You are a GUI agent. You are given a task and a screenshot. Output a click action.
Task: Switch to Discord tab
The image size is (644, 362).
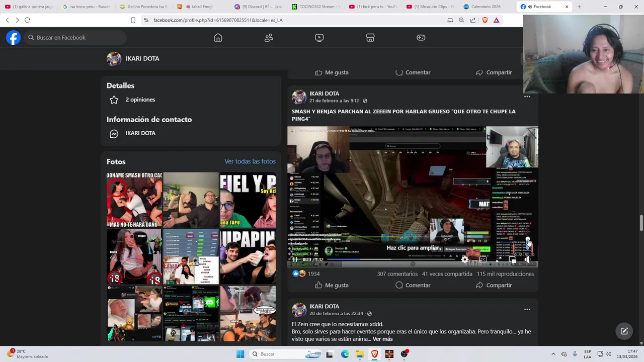coord(258,7)
